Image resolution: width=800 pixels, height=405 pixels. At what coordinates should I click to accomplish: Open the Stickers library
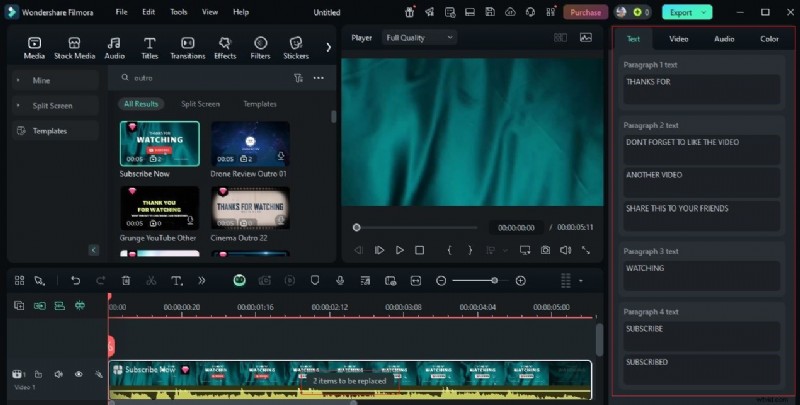tap(296, 47)
